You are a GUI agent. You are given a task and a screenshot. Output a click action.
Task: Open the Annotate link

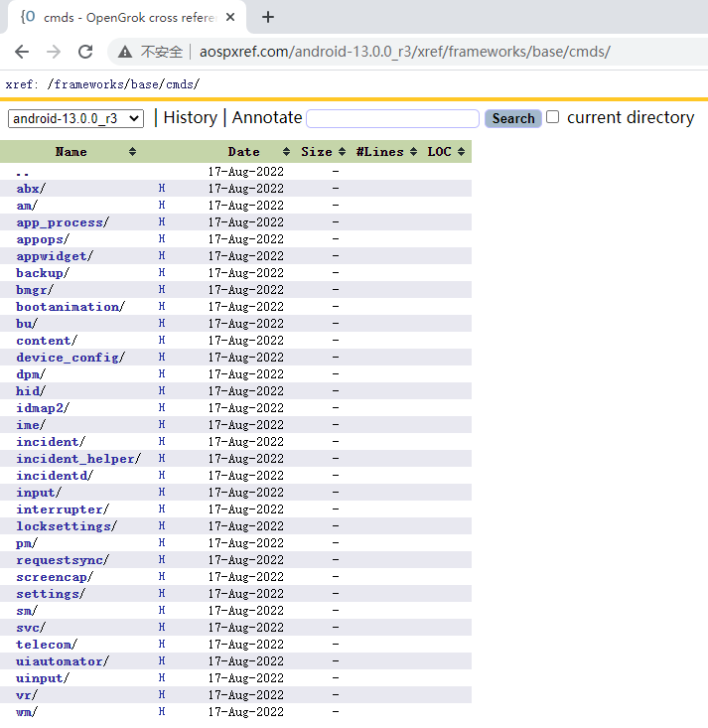[x=267, y=117]
